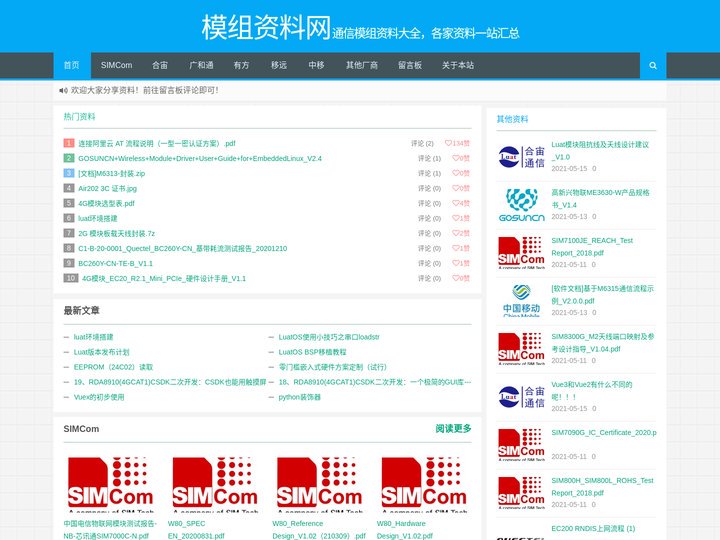720x540 pixels.
Task: Open [文档]M6313-封装.zip link
Action: point(112,174)
